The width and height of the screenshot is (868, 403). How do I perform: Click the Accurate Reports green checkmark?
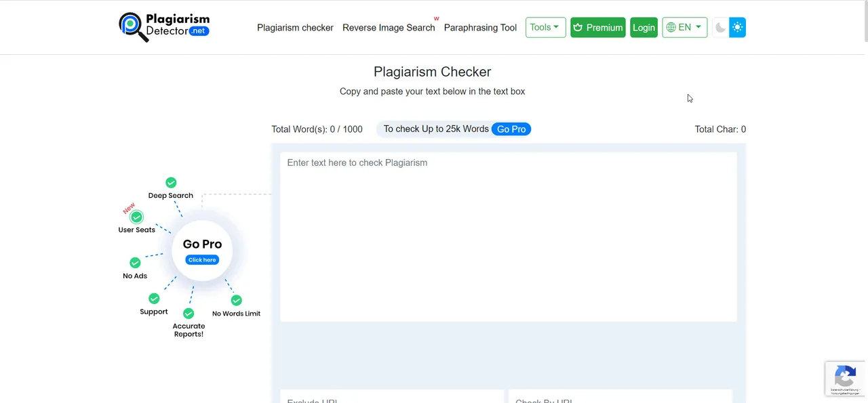pyautogui.click(x=189, y=314)
